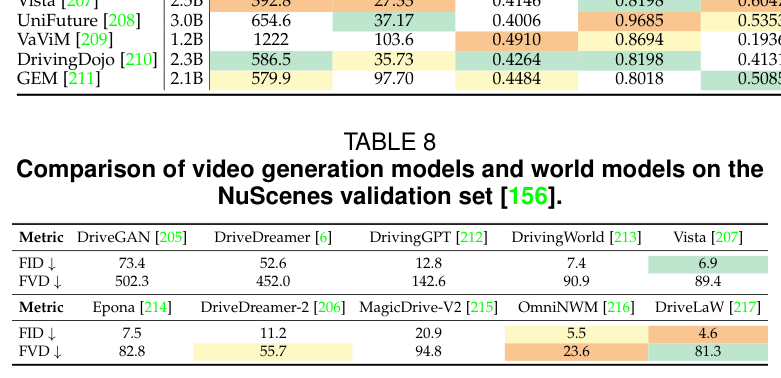The width and height of the screenshot is (781, 378).
Task: Click the MagicDrive-V2 FID value 20.9
Action: (x=428, y=333)
